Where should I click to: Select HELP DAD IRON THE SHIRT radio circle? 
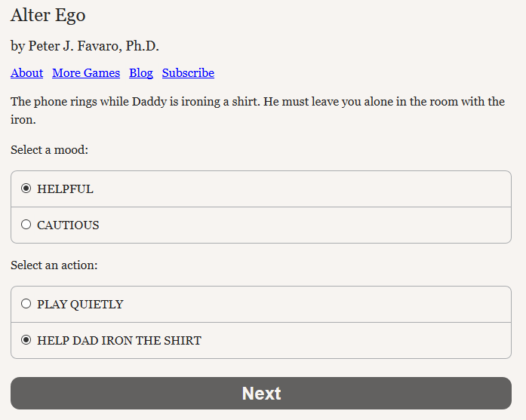pos(26,340)
